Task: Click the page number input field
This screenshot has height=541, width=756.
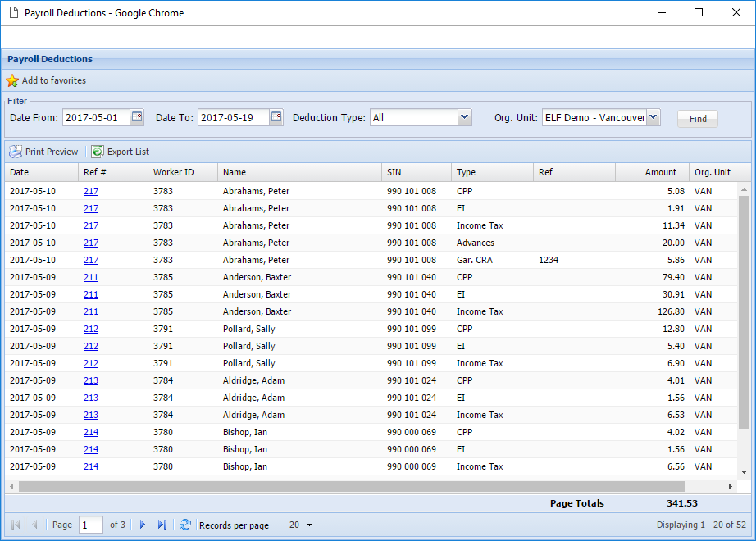Action: click(x=90, y=525)
